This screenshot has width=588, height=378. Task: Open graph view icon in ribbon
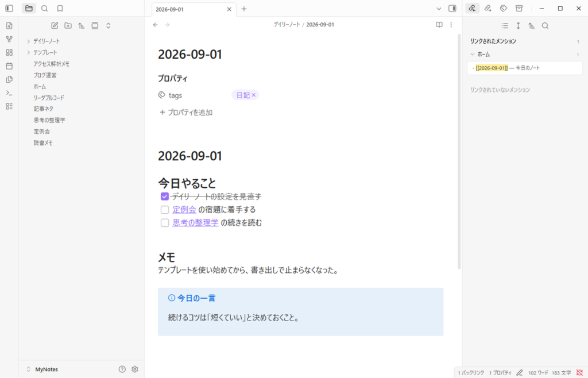click(x=9, y=39)
